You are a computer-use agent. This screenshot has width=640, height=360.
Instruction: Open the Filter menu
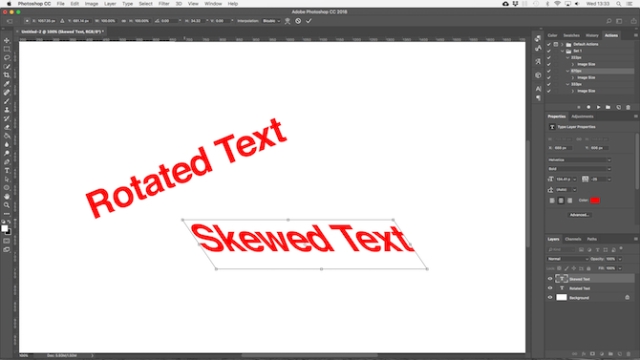coord(164,4)
